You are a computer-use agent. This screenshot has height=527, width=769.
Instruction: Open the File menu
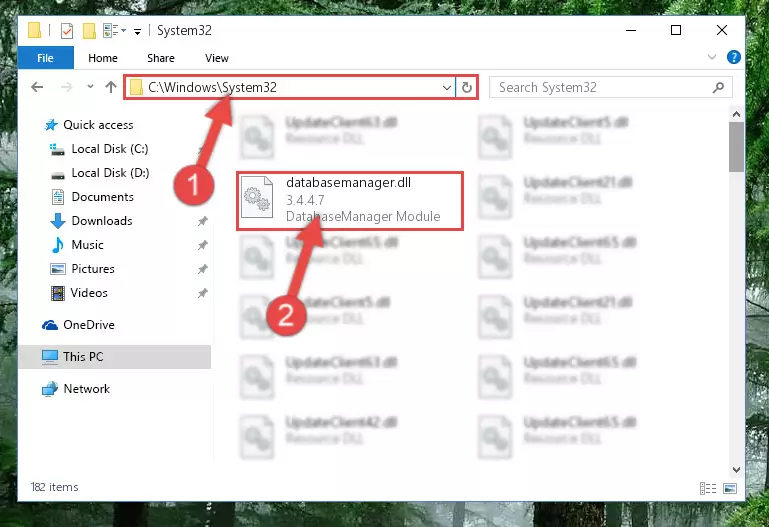pos(45,58)
